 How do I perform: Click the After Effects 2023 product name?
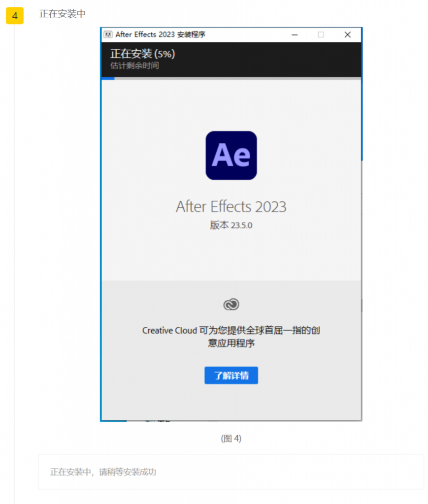click(231, 207)
